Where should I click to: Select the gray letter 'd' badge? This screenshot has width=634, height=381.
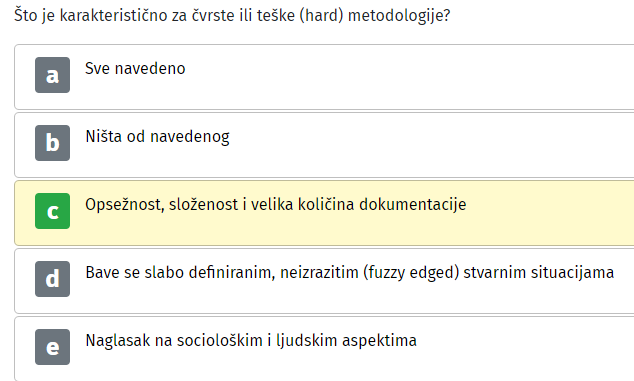coord(53,279)
